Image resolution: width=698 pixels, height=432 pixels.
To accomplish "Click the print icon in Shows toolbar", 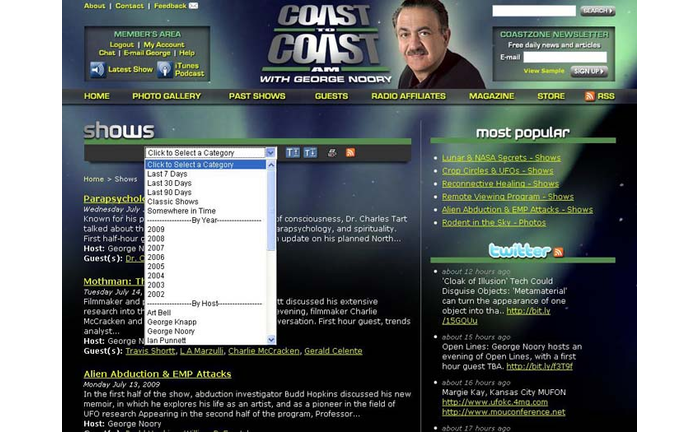I will pyautogui.click(x=332, y=153).
